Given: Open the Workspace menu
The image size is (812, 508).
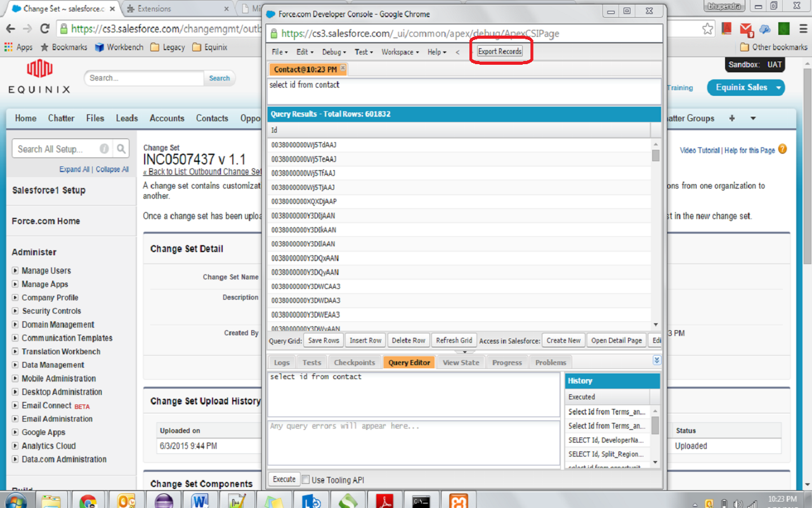Looking at the screenshot, I should pos(400,52).
